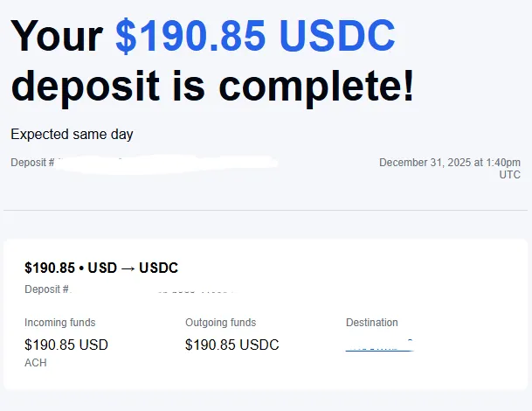Click the "Destination" column label
This screenshot has width=532, height=411.
tap(371, 323)
